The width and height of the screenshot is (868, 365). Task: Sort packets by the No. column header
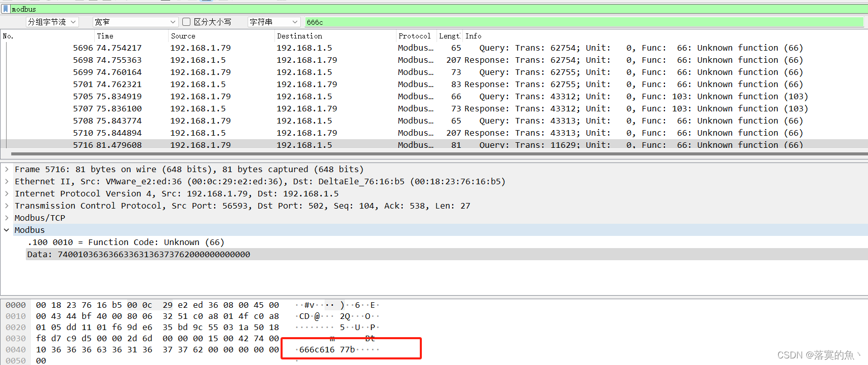click(x=48, y=36)
